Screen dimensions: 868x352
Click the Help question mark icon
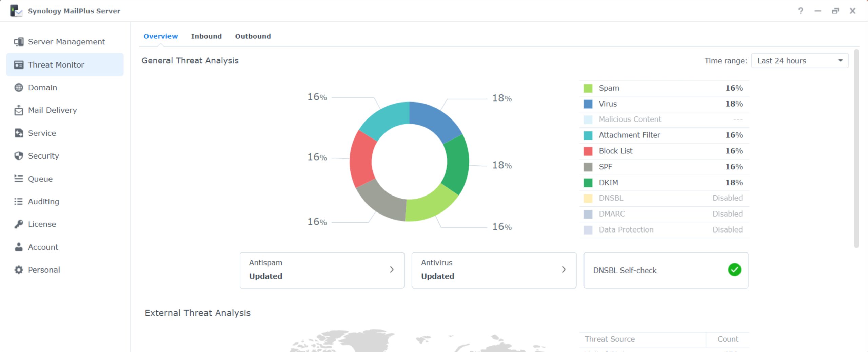click(x=801, y=11)
